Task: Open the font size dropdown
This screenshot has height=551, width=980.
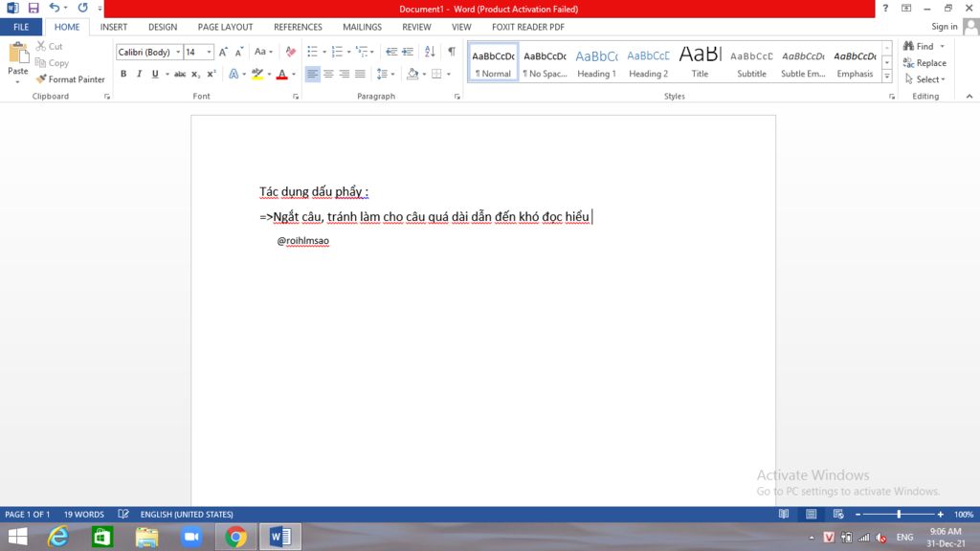Action: pyautogui.click(x=209, y=52)
